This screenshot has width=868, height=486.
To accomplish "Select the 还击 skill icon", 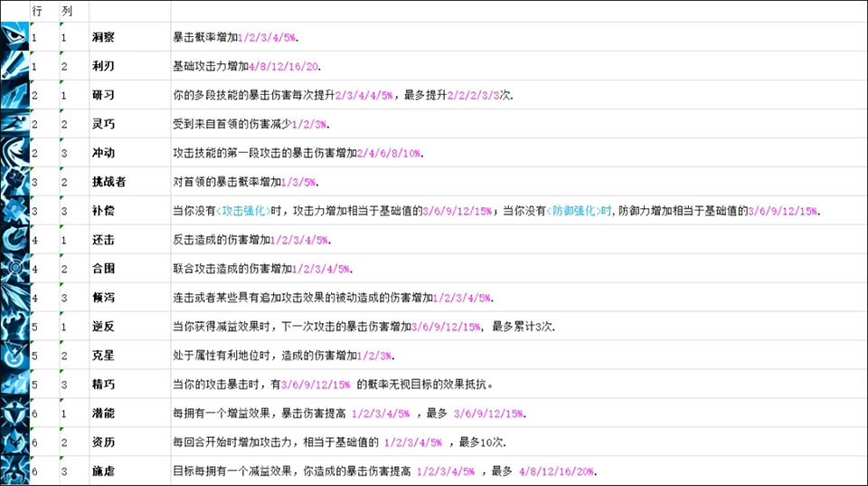I will pos(14,240).
